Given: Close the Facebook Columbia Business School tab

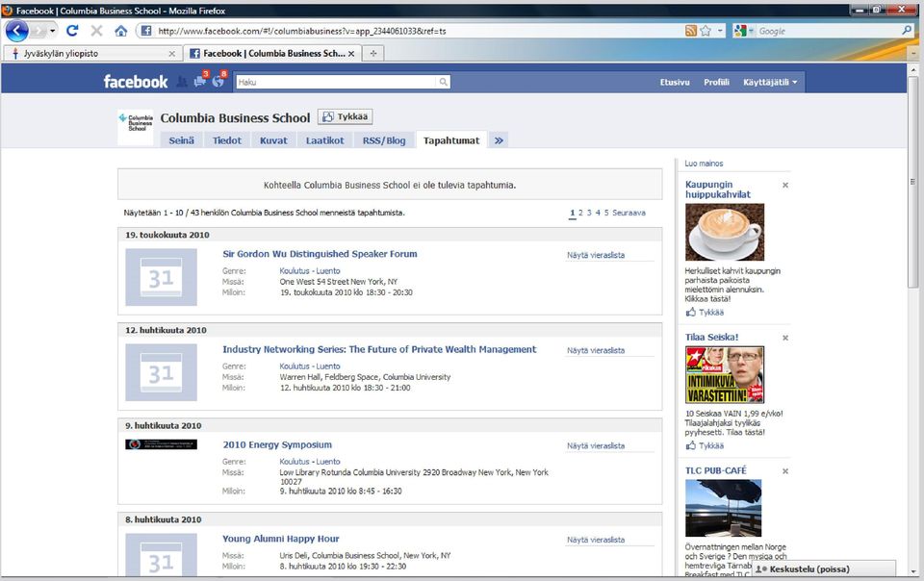Looking at the screenshot, I should point(351,54).
